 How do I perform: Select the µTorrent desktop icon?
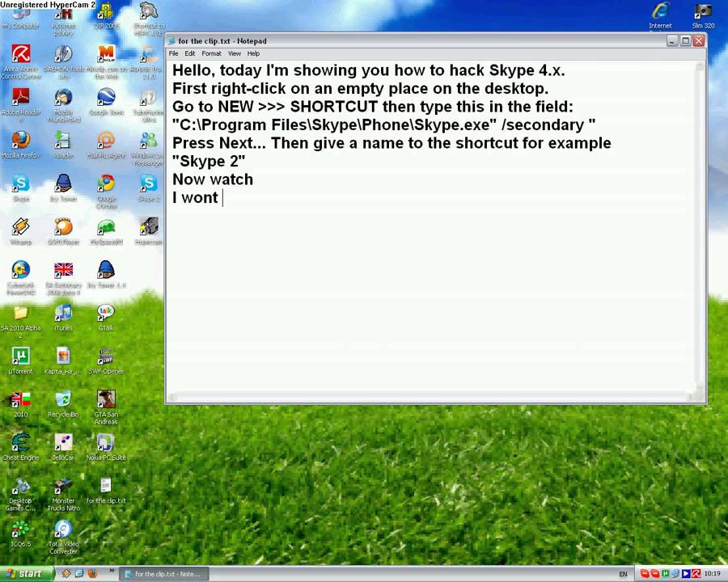tap(21, 361)
